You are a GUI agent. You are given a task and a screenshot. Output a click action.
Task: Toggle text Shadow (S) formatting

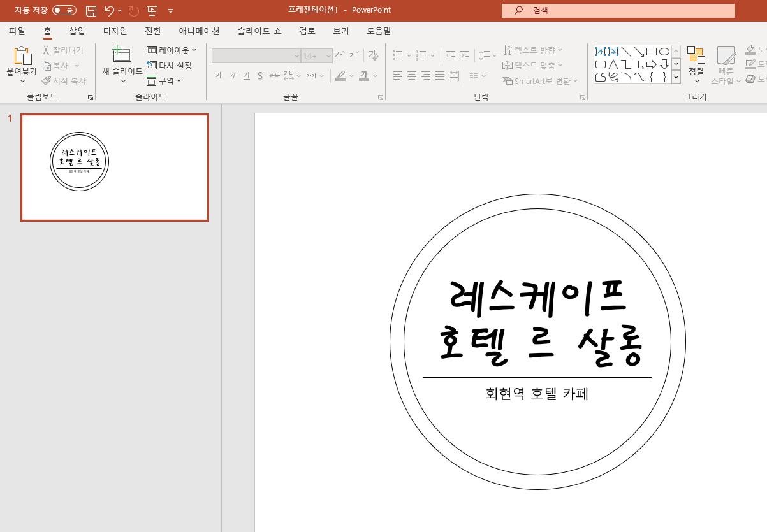coord(260,76)
